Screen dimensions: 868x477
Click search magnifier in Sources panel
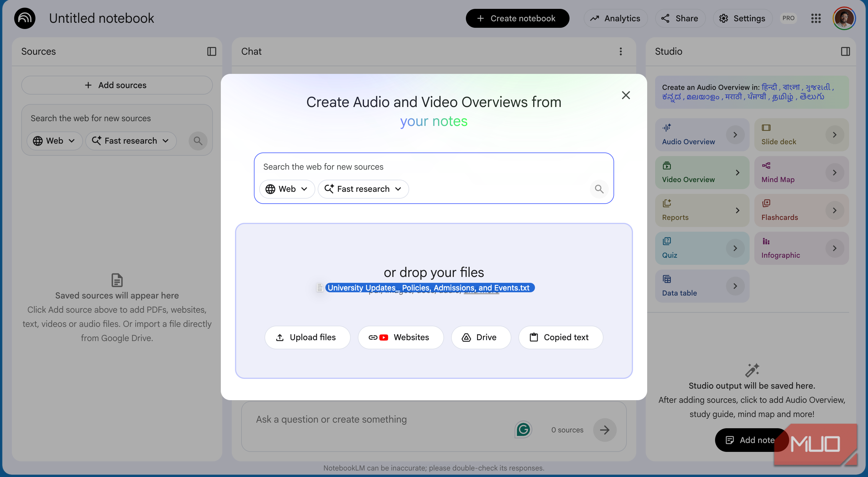198,141
